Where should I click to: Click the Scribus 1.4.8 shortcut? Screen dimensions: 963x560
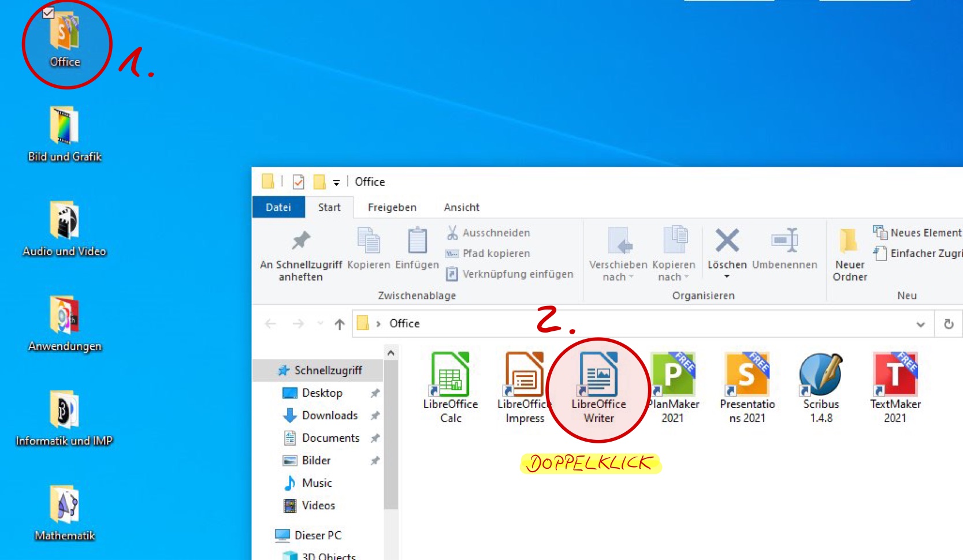(x=820, y=375)
